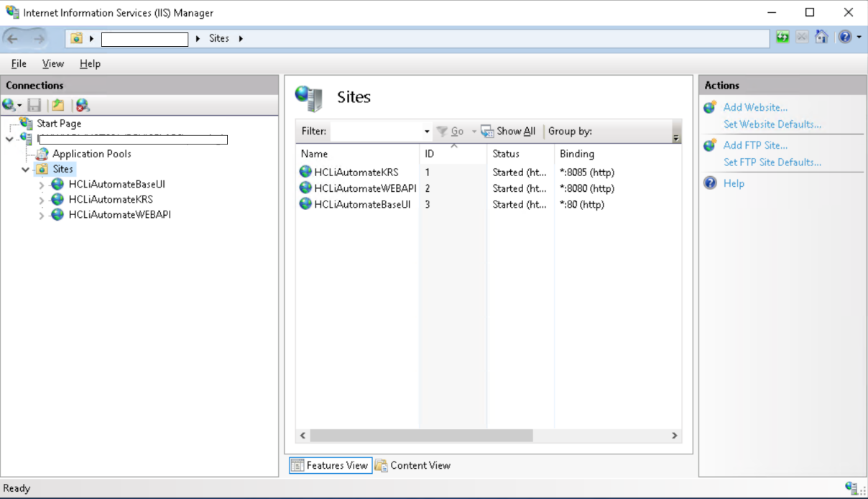Image resolution: width=868 pixels, height=499 pixels.
Task: Click the Sites breadcrumb in address bar
Action: (219, 38)
